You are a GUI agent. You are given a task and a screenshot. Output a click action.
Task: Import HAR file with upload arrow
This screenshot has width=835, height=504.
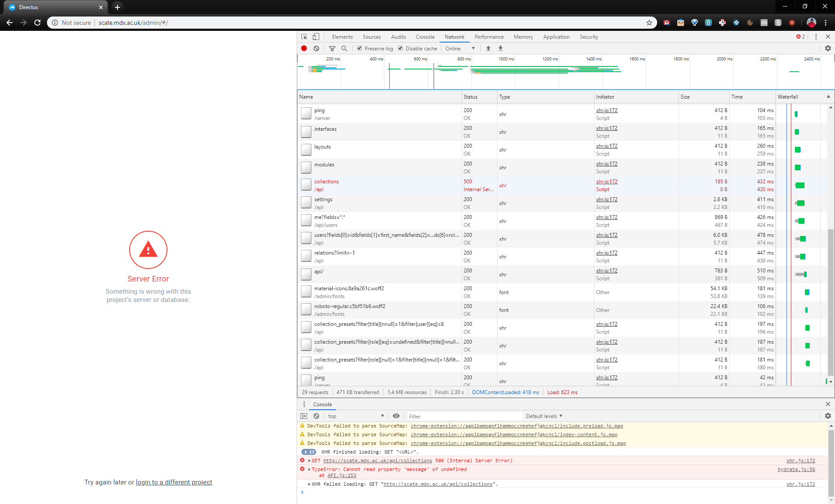click(x=488, y=48)
